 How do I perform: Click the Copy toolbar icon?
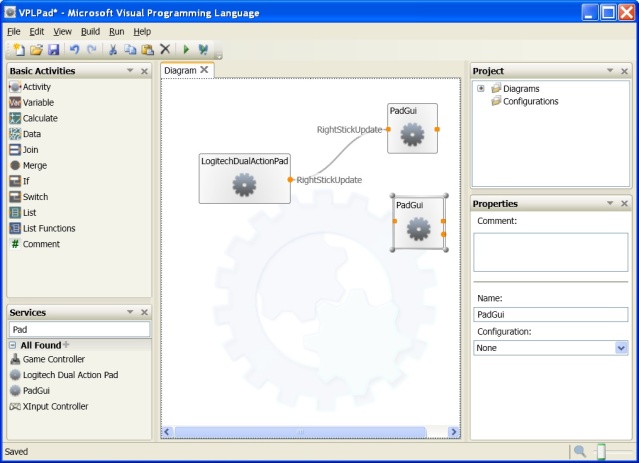coord(130,49)
